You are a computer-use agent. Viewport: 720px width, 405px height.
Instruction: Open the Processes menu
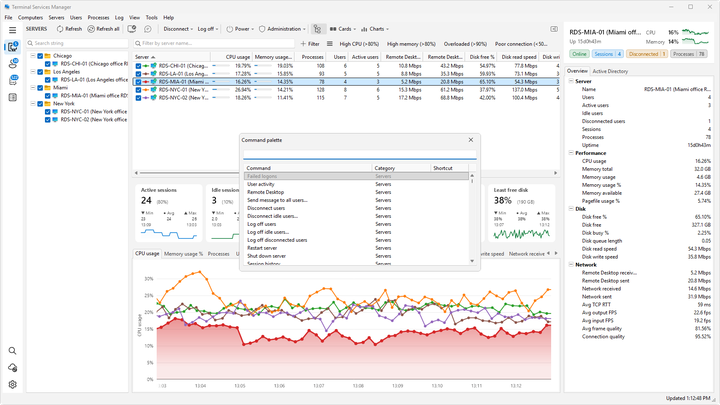coord(98,17)
